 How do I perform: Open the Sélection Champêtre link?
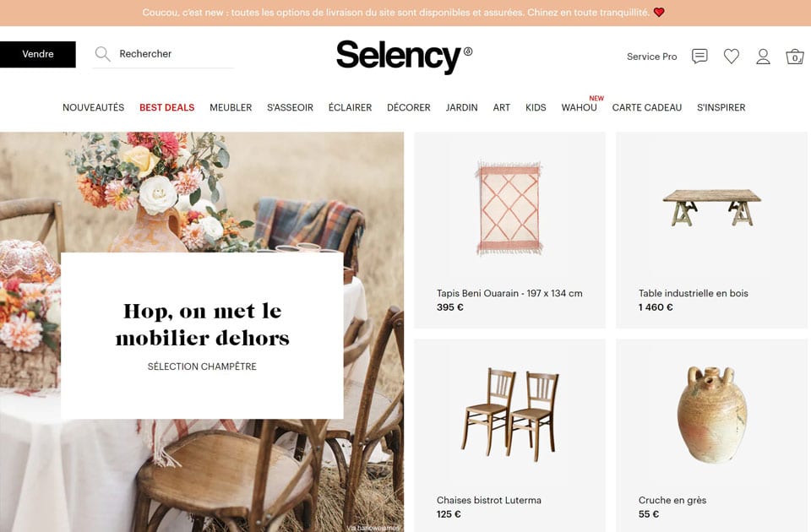pos(202,366)
